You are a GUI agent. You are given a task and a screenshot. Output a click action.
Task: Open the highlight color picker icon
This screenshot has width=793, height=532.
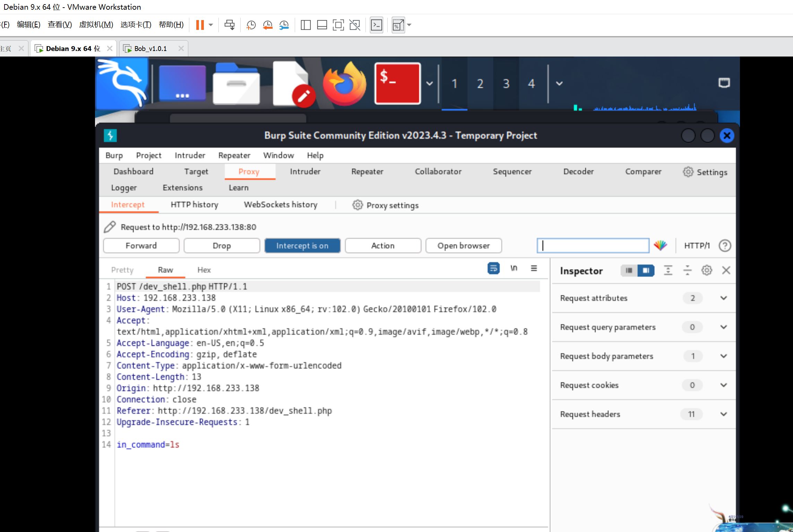point(660,246)
